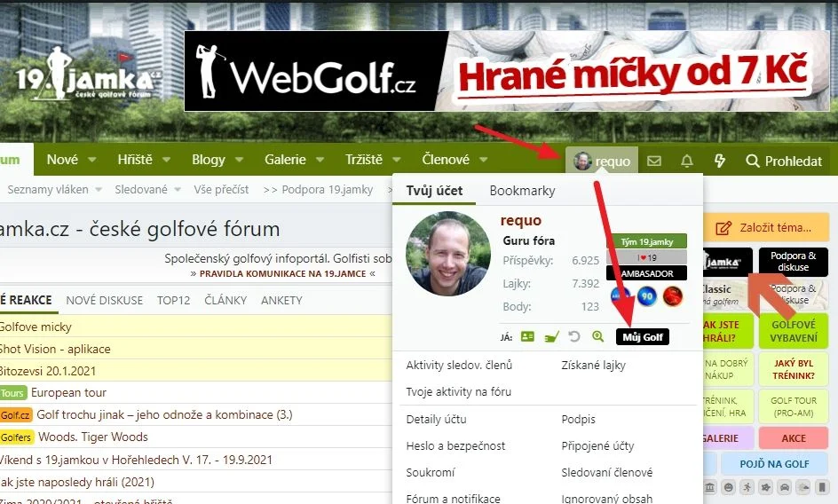Click the GOLFOVÉ VYBAVENÍ tile
Screen dimensions: 838x504
tap(793, 331)
